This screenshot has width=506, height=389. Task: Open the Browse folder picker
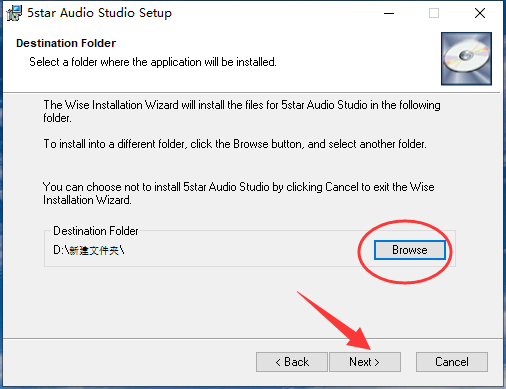click(410, 250)
